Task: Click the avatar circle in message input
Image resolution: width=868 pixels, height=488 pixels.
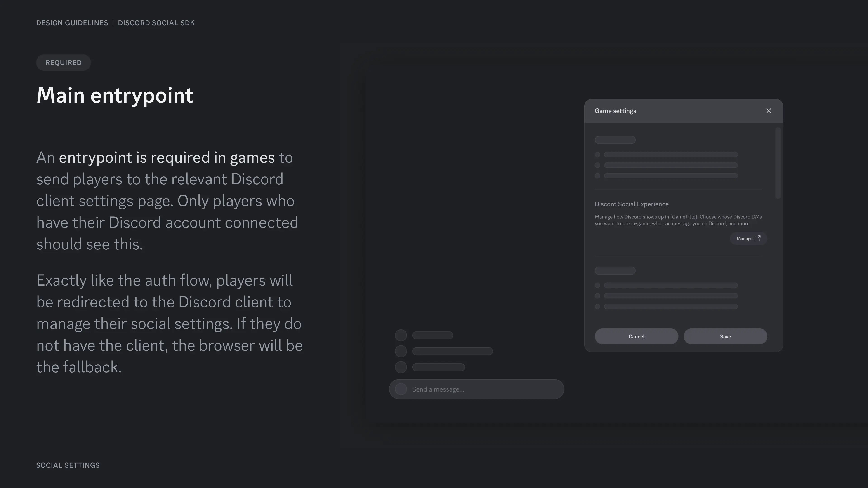Action: [401, 389]
